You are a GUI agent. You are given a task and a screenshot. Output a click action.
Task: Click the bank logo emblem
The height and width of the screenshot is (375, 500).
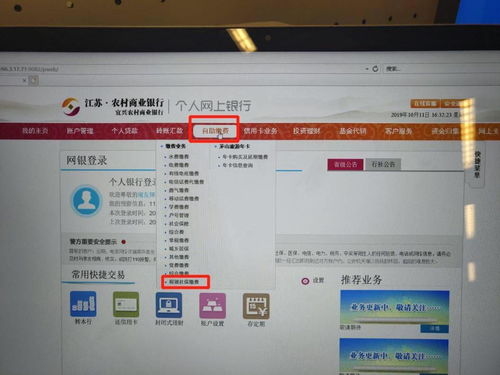pos(71,106)
